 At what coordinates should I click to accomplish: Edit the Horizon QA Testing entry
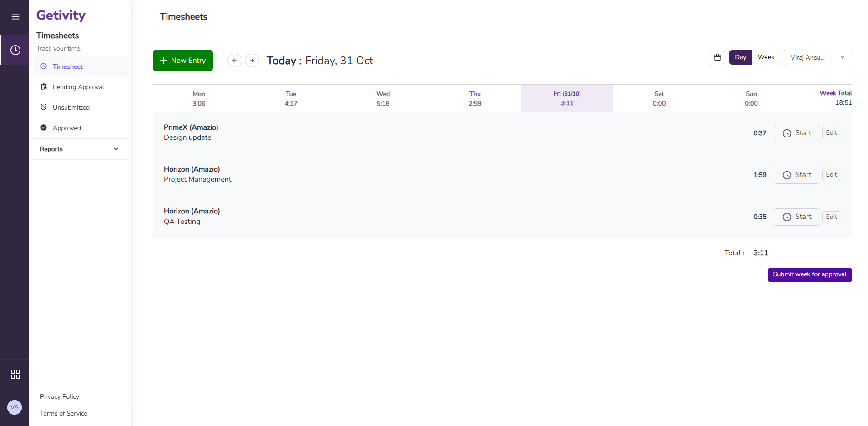click(831, 217)
